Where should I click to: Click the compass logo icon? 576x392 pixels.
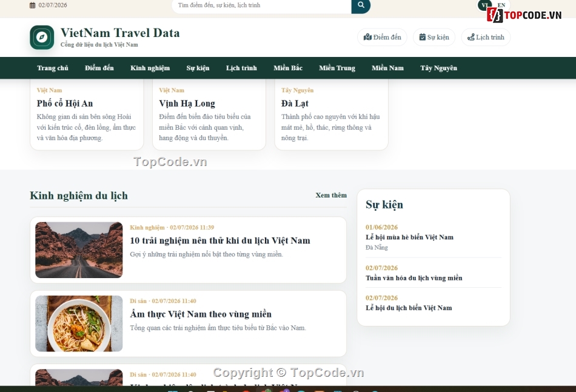[x=42, y=37]
